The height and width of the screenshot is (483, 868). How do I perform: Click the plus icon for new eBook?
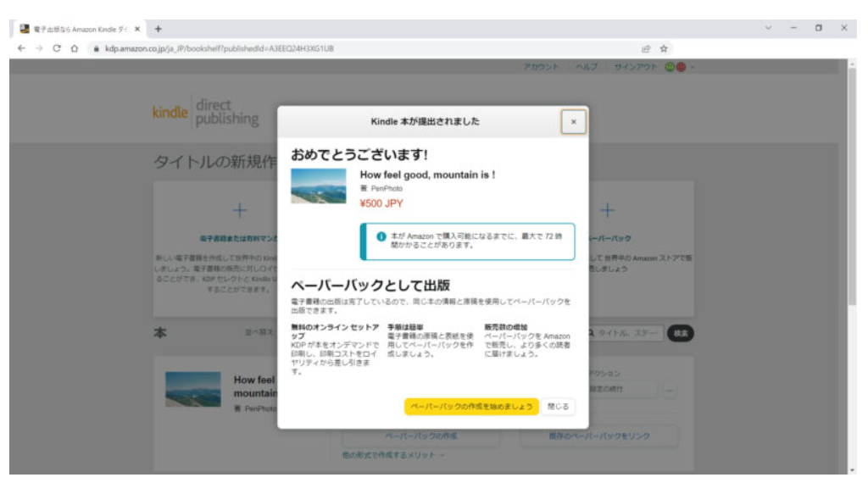pos(240,210)
